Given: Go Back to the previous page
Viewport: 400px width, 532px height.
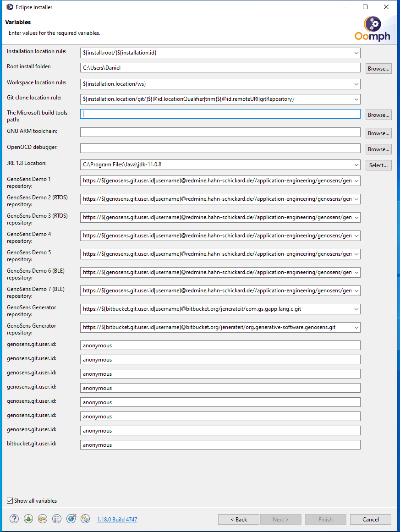Looking at the screenshot, I should pos(239,520).
